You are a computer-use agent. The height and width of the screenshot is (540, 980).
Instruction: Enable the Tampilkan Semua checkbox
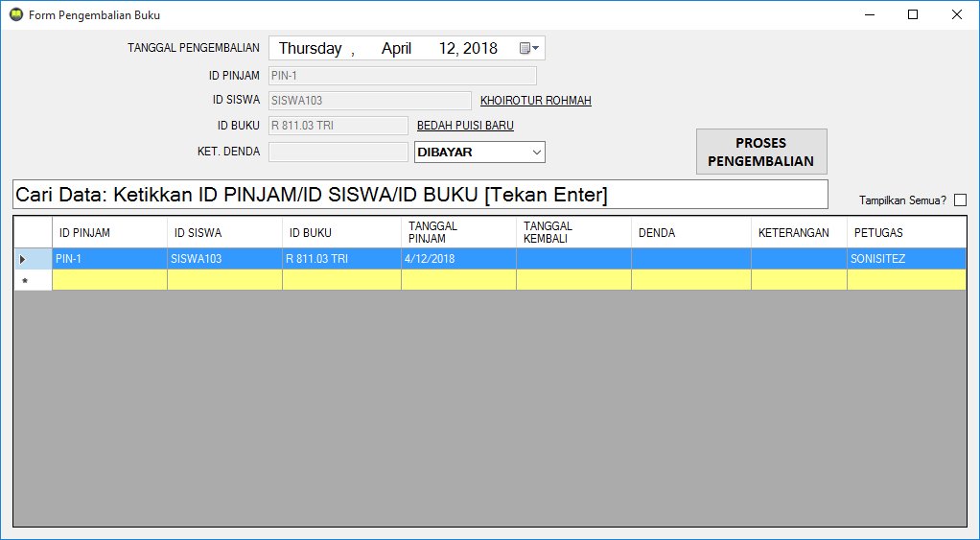pos(960,200)
